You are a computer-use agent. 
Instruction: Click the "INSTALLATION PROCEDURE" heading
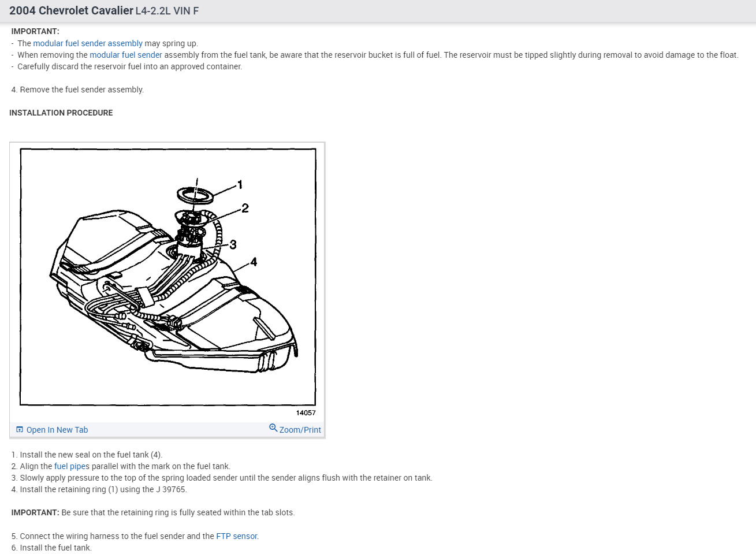click(61, 113)
